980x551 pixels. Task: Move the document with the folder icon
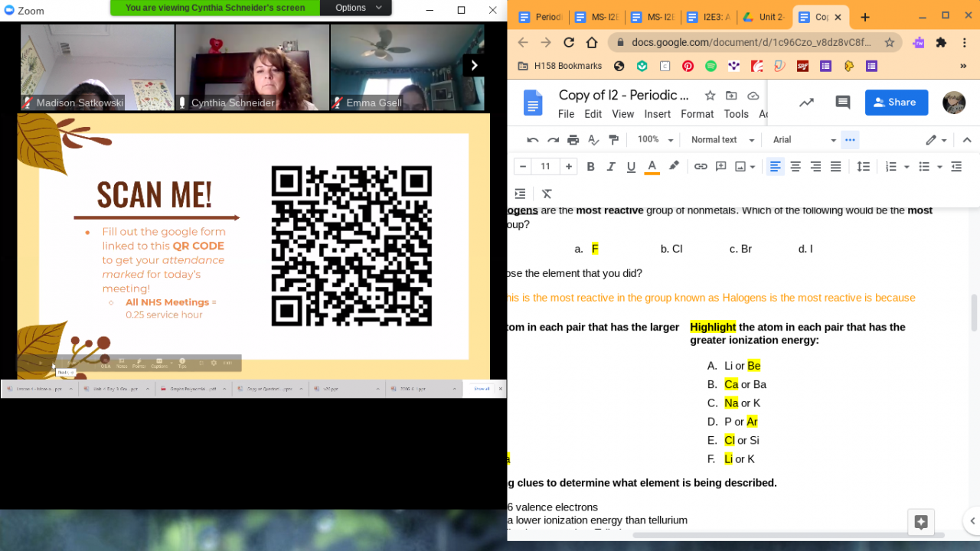pos(731,96)
